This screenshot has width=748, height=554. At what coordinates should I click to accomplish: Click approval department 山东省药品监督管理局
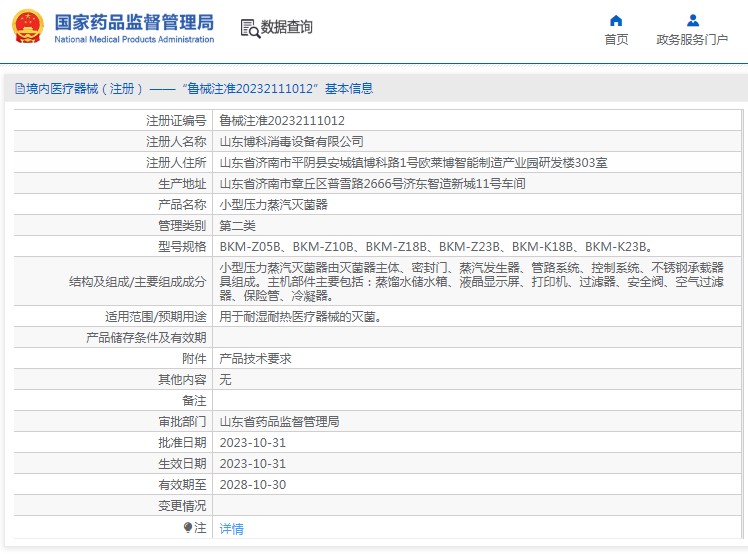tap(279, 422)
